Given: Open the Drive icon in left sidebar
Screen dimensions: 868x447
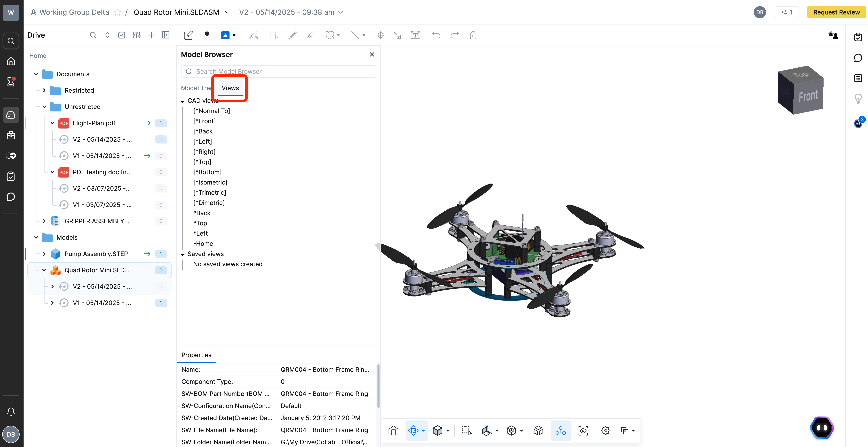Looking at the screenshot, I should pyautogui.click(x=11, y=115).
